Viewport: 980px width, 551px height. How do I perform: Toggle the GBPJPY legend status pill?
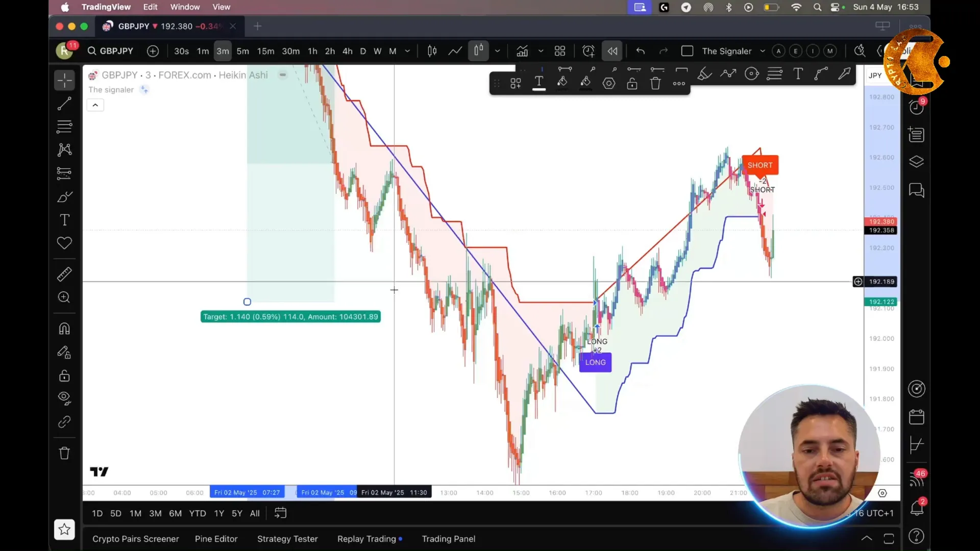282,75
